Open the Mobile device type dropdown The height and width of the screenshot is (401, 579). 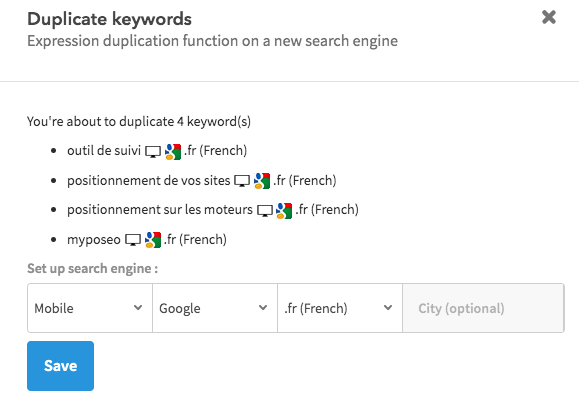(x=90, y=308)
